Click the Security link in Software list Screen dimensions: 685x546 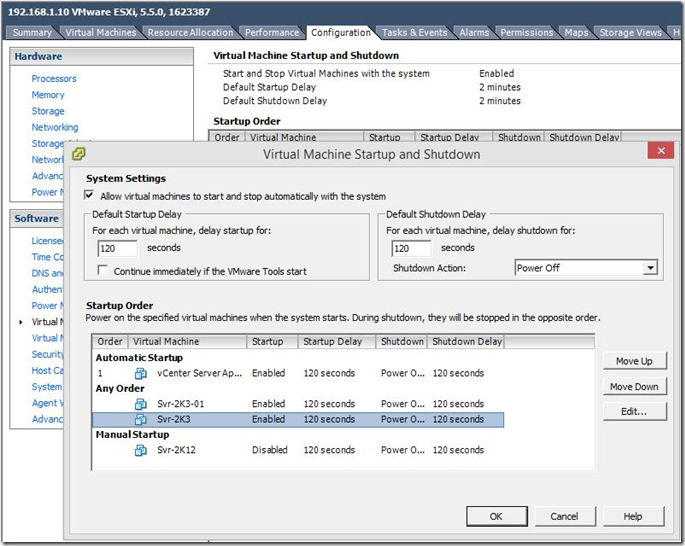[x=48, y=355]
